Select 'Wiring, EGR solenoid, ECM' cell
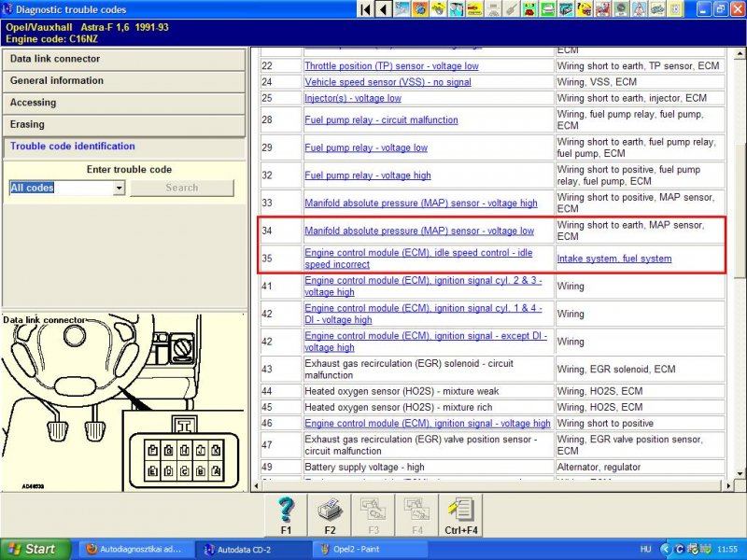 641,369
